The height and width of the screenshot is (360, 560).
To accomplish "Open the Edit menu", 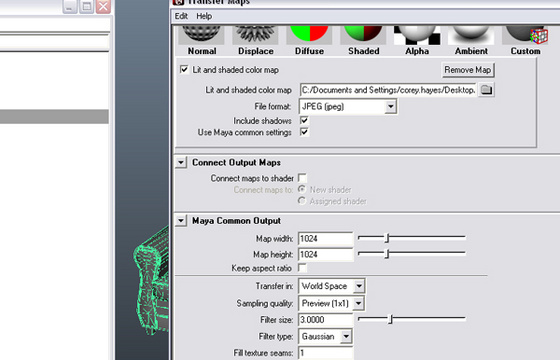I will (181, 16).
